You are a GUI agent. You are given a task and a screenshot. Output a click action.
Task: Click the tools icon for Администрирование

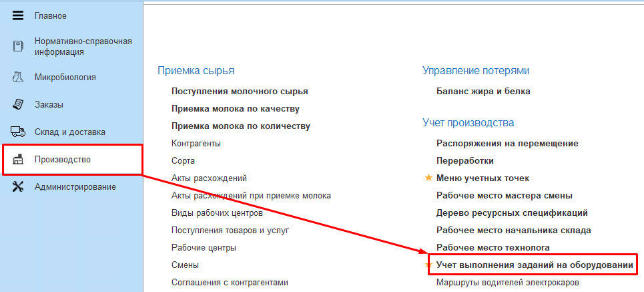point(18,186)
